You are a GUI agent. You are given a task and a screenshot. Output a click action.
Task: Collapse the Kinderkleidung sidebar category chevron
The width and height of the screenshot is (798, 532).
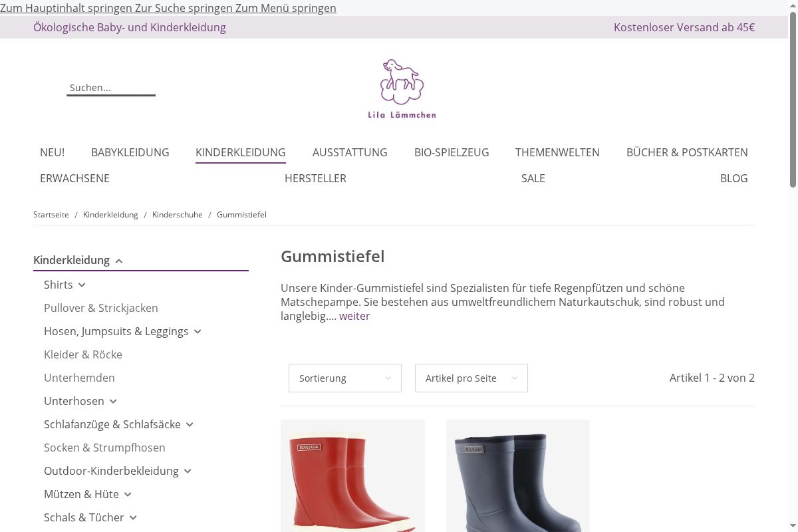pos(119,261)
